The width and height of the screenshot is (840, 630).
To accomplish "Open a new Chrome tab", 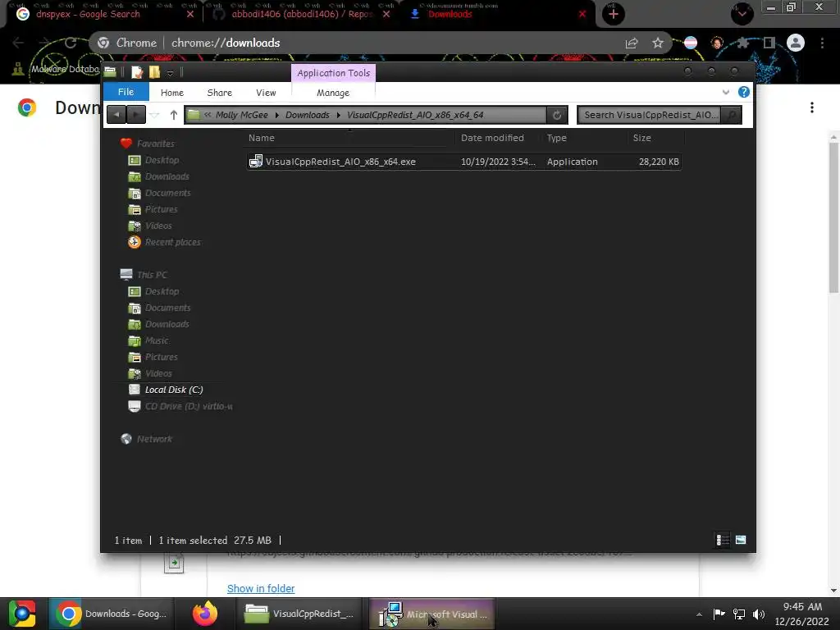I will tap(614, 14).
